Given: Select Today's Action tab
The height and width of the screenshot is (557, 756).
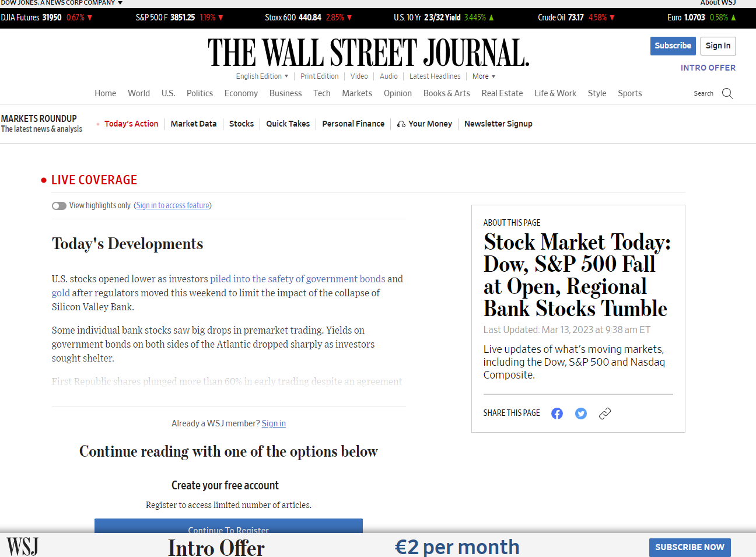Looking at the screenshot, I should [131, 124].
